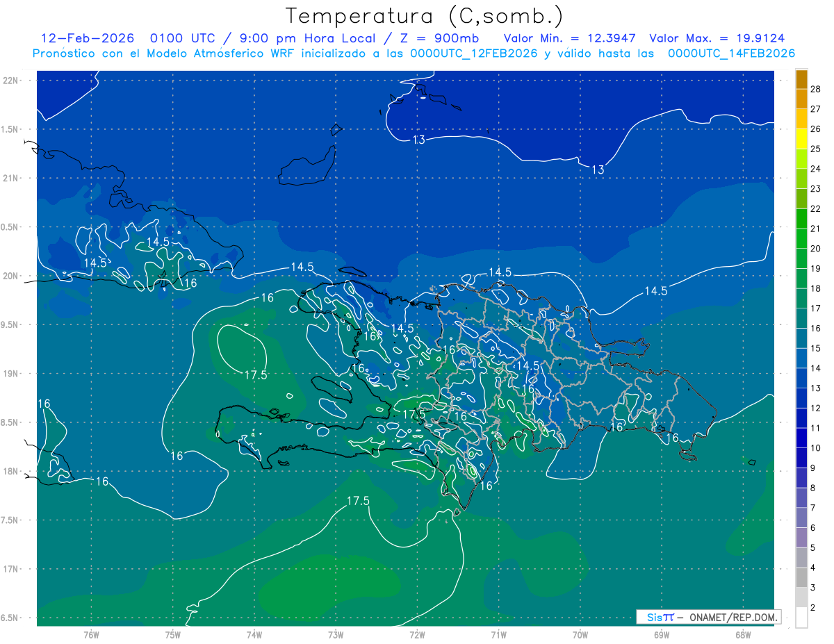Click the '17N' latitude axis label

11,570
